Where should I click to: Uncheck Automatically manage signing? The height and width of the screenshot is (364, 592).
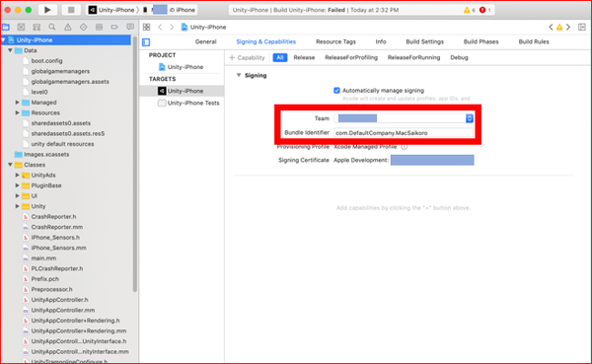[x=336, y=90]
